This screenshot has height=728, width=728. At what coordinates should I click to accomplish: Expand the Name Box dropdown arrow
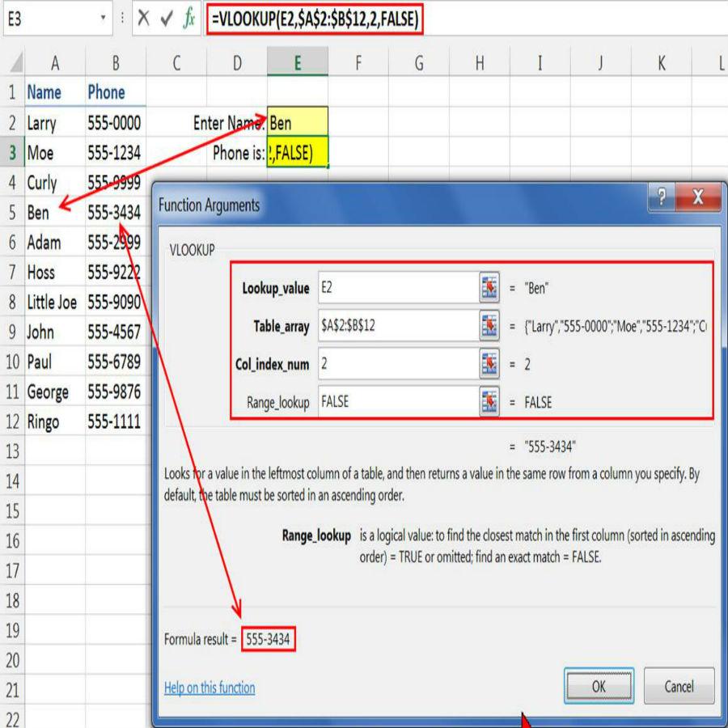point(104,19)
